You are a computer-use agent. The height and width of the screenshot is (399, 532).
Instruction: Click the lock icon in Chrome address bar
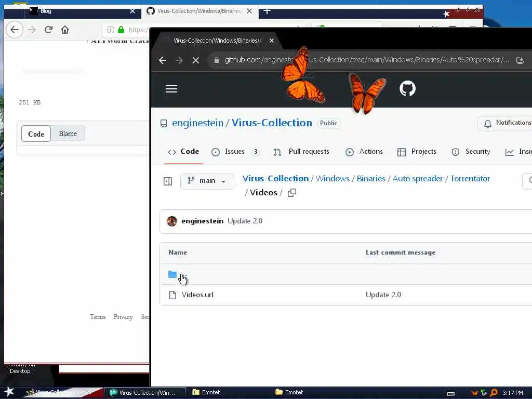click(217, 60)
